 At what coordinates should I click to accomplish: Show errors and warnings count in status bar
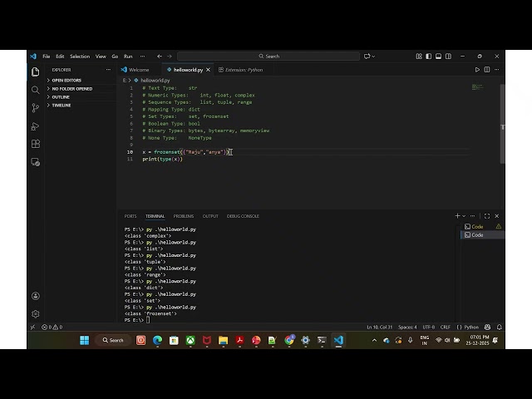coord(52,327)
